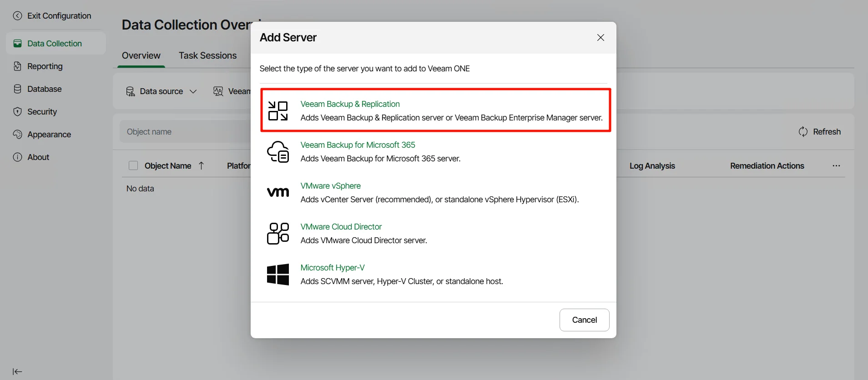Go to Reporting in the sidebar

45,66
